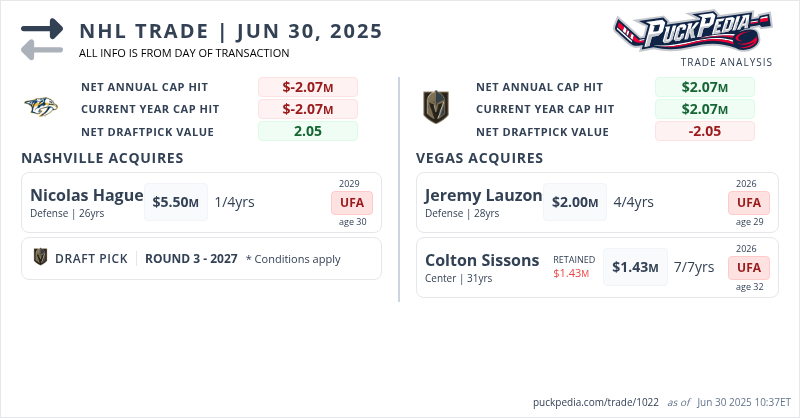The width and height of the screenshot is (800, 418).
Task: Click the puckpedia.com/trade/1022 link
Action: pos(596,402)
